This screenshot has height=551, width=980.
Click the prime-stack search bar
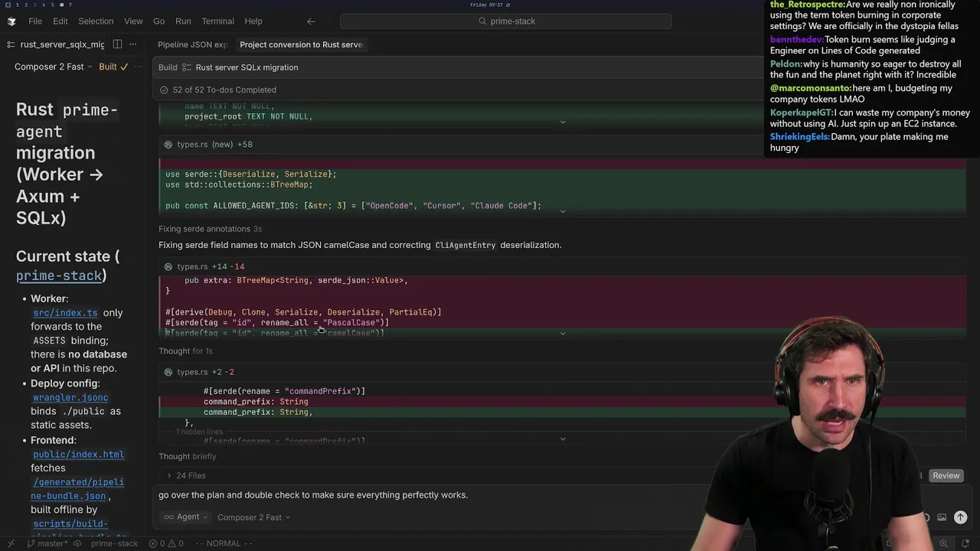click(506, 21)
